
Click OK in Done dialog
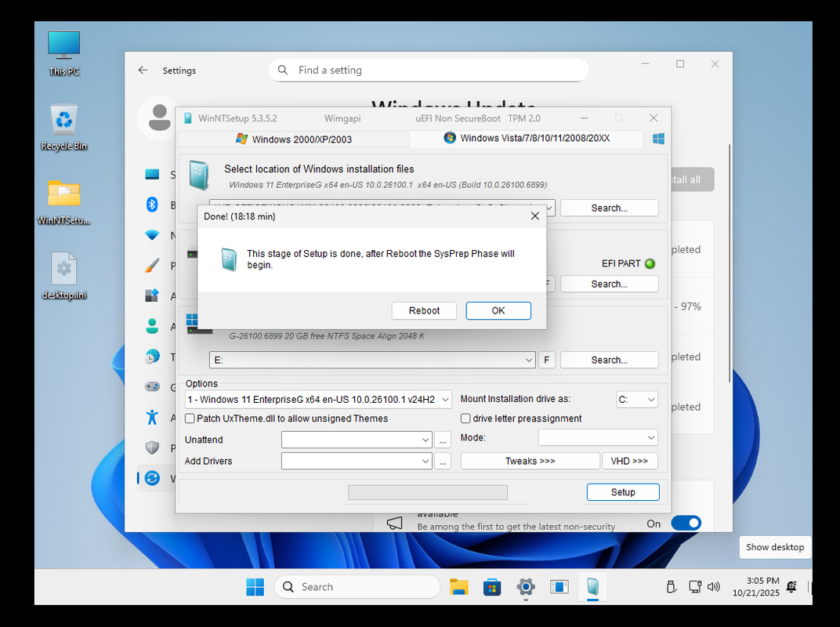pos(498,311)
